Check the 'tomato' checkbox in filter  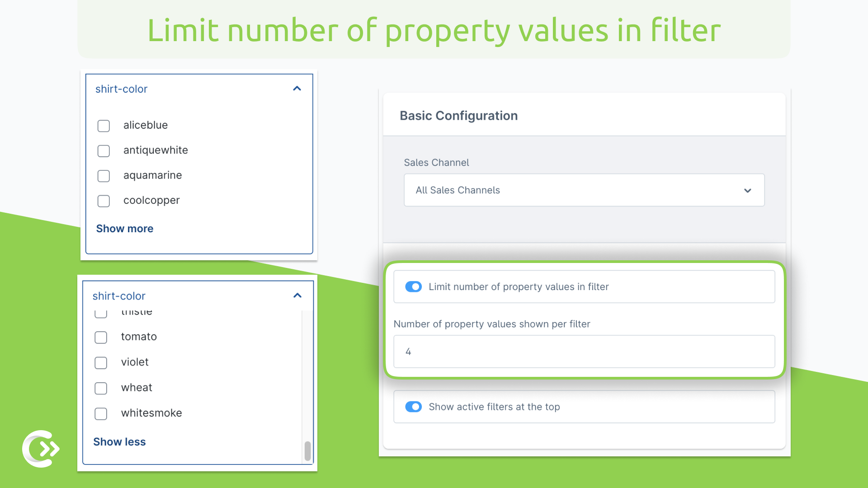pyautogui.click(x=101, y=337)
